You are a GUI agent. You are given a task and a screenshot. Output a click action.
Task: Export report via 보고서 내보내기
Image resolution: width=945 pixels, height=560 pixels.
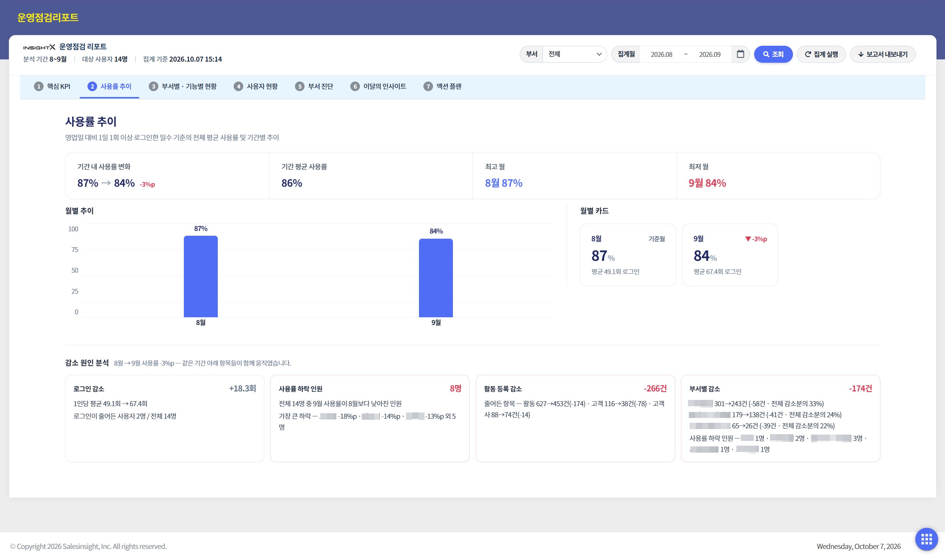pyautogui.click(x=883, y=54)
